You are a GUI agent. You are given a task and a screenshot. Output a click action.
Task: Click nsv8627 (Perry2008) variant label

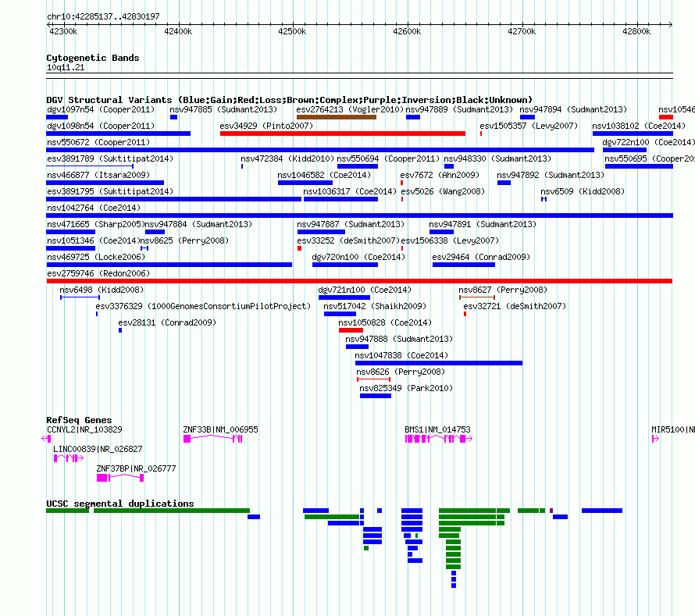tap(503, 290)
